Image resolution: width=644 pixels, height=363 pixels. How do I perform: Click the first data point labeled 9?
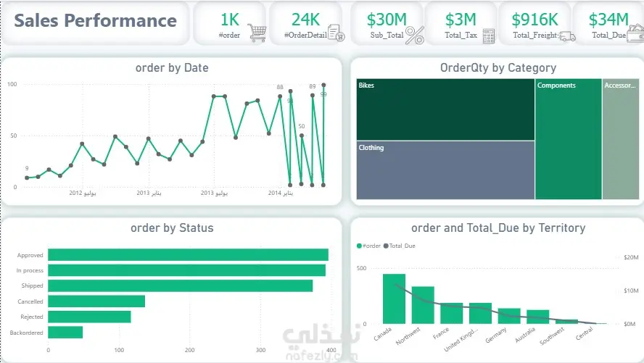pyautogui.click(x=27, y=178)
